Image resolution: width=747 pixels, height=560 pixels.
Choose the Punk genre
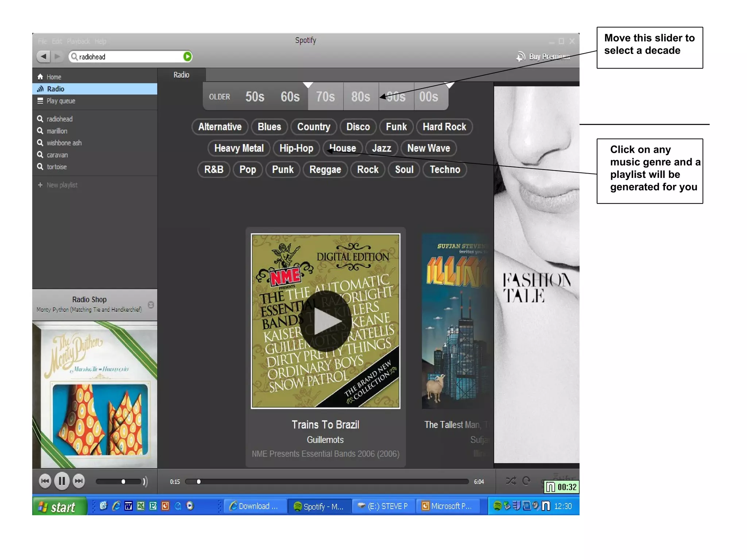(x=283, y=170)
